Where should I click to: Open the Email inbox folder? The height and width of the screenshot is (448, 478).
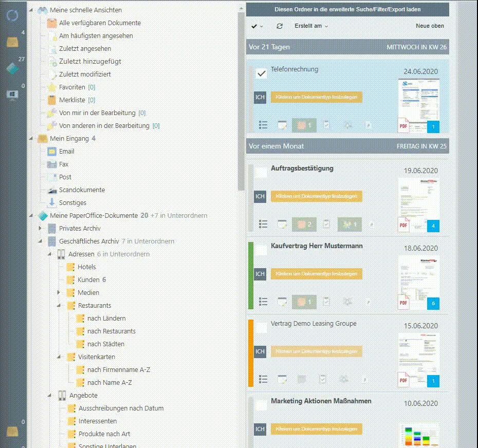(66, 152)
